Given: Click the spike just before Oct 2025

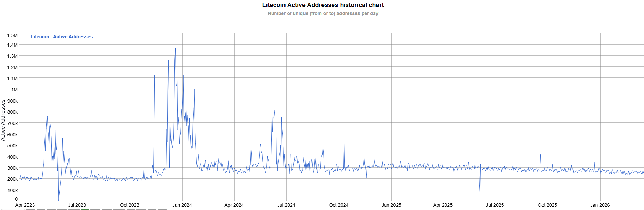Looking at the screenshot, I should click(x=540, y=155).
